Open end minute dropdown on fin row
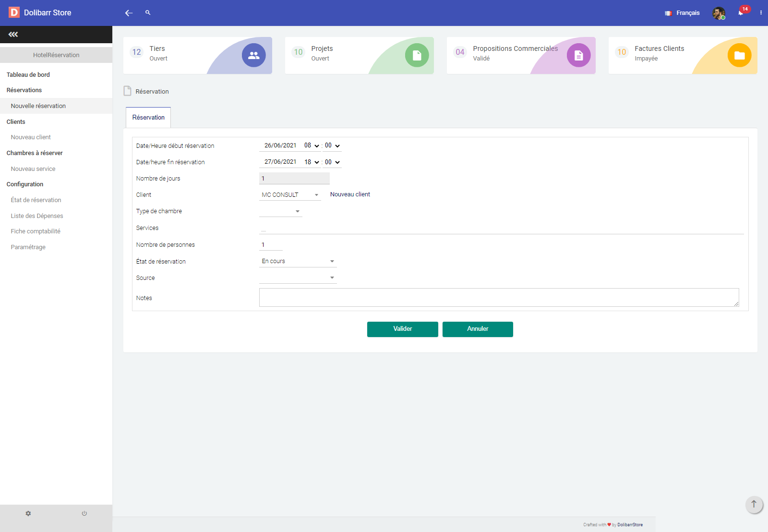Viewport: 768px width, 532px height. click(x=332, y=162)
